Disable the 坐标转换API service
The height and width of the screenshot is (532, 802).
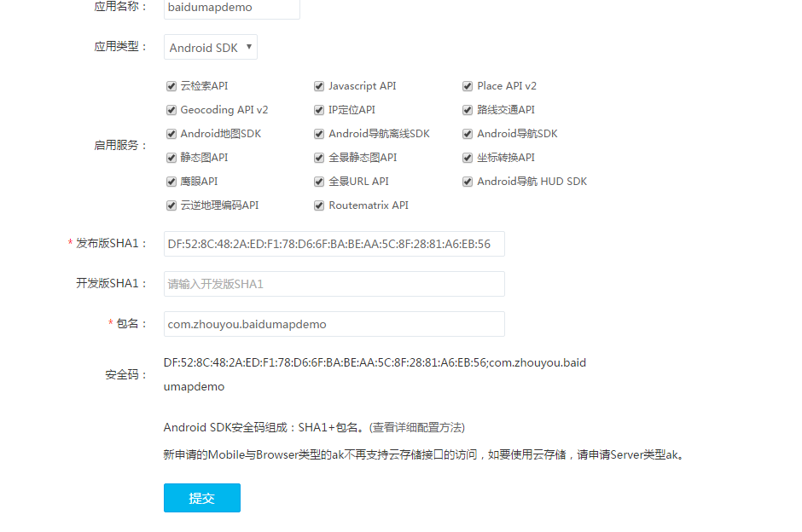468,158
